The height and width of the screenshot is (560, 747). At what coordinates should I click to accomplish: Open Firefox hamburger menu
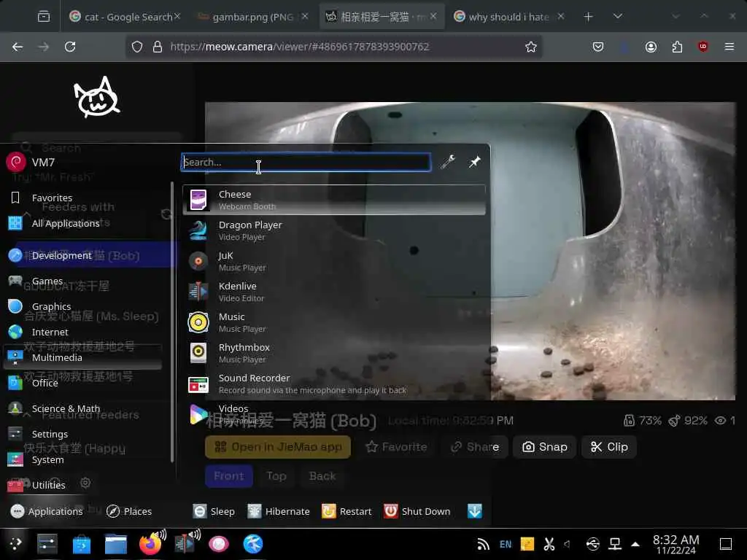[729, 47]
